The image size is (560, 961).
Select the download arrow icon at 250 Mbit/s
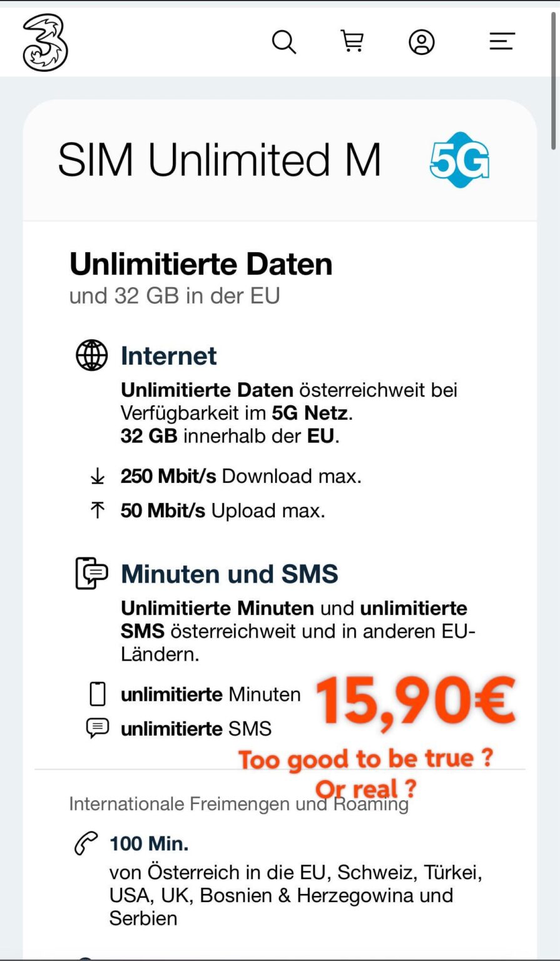(97, 476)
